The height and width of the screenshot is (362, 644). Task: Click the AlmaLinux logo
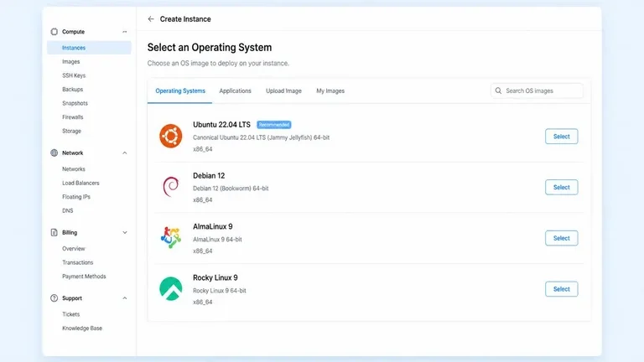pyautogui.click(x=171, y=238)
